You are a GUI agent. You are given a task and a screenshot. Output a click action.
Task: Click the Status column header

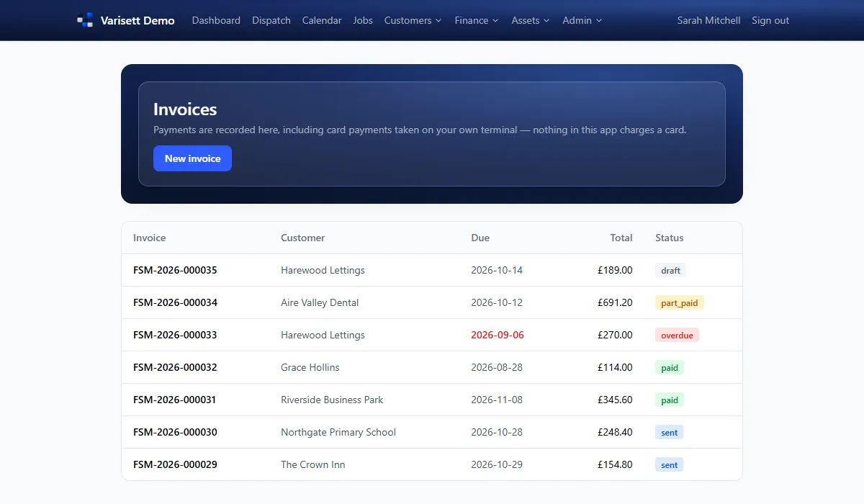click(670, 238)
